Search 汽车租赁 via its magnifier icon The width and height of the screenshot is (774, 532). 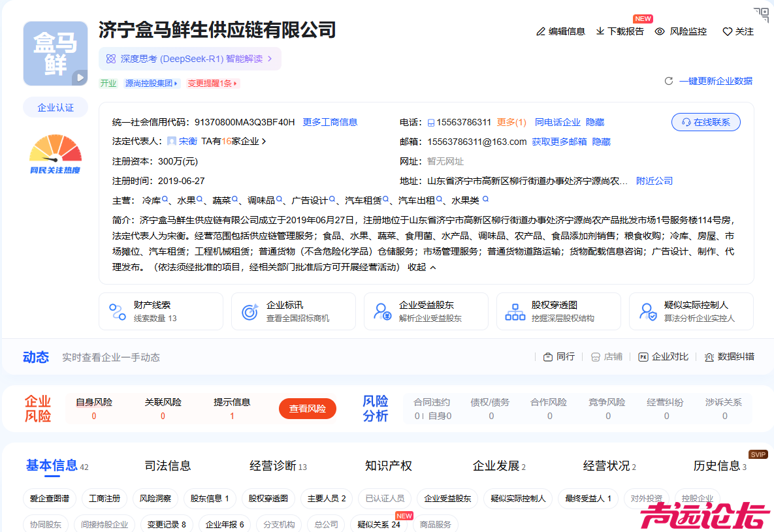point(386,199)
